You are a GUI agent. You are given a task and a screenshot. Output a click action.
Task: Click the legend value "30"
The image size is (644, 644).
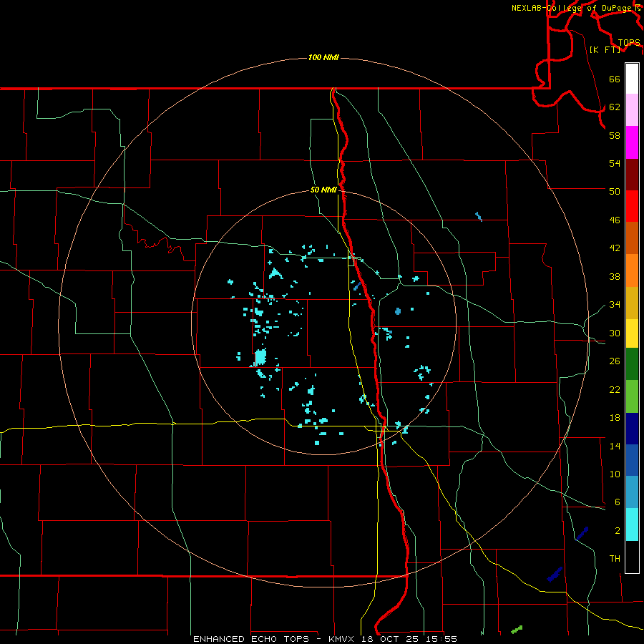615,333
